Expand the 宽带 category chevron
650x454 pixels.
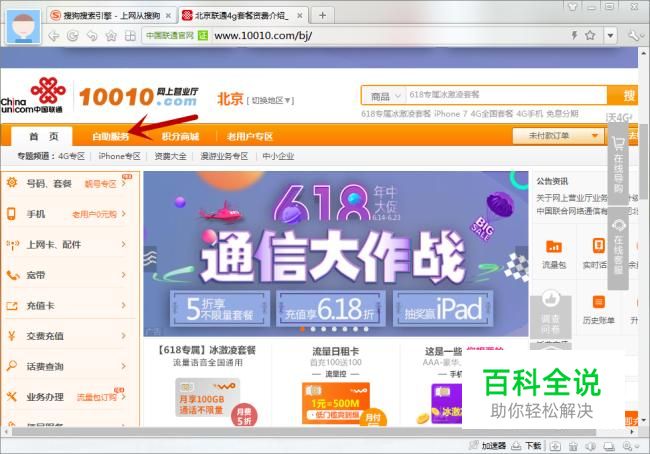click(x=124, y=275)
